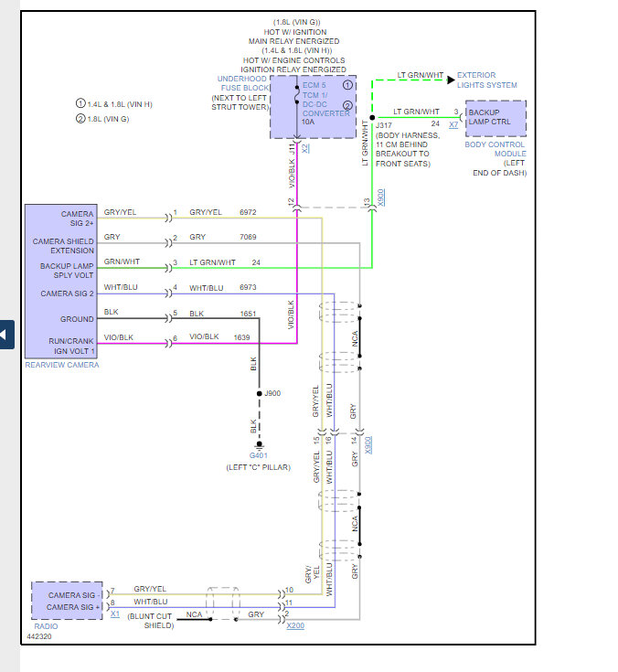This screenshot has height=672, width=618.
Task: Select circuit number 1651
Action: click(x=248, y=314)
